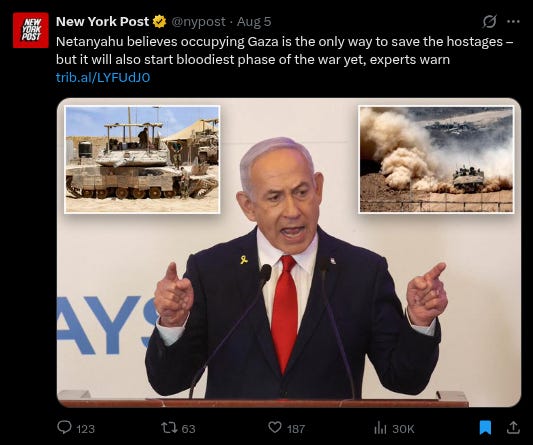
Task: Open the three-dot more options menu
Action: tap(513, 21)
